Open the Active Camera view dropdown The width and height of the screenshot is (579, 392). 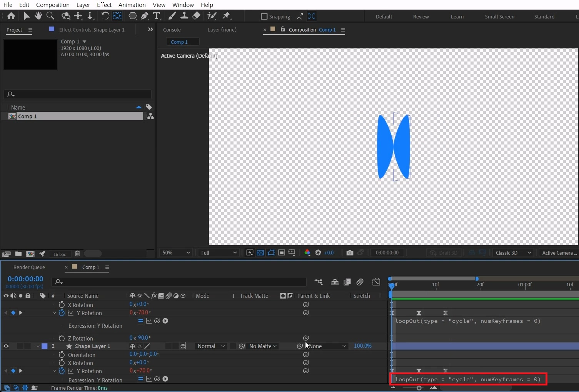point(559,252)
